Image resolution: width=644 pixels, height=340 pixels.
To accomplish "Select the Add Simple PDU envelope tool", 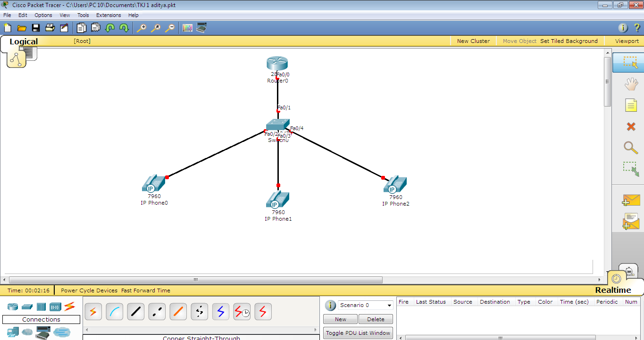I will 631,200.
